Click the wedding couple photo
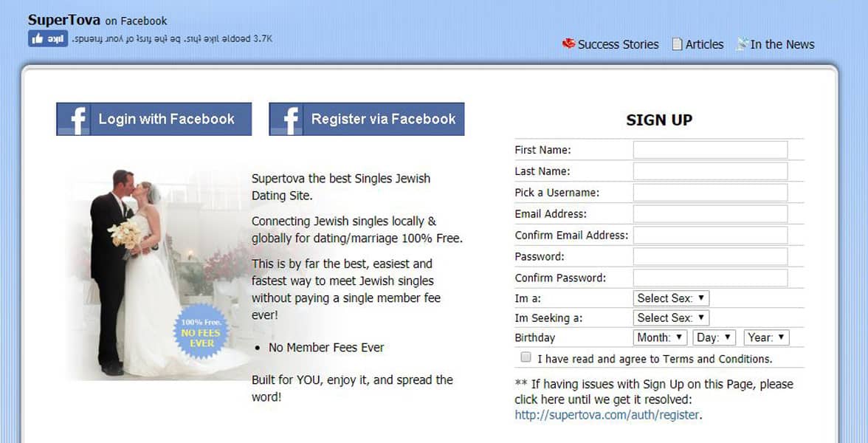Viewport: 868px width, 443px height. pyautogui.click(x=156, y=273)
